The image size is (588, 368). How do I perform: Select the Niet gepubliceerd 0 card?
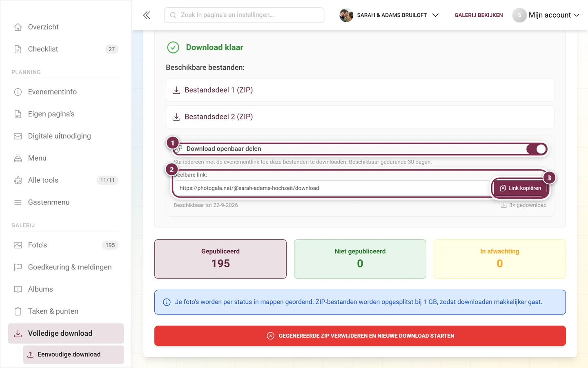360,259
